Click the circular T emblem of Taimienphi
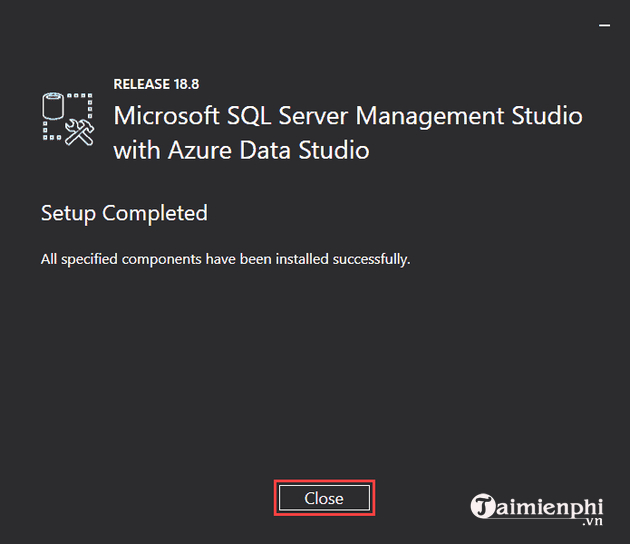Viewport: 630px width, 544px height. pos(483,505)
